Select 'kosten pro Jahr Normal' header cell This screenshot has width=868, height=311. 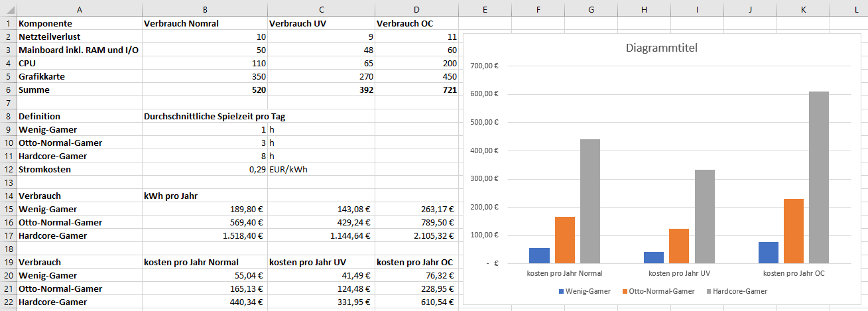point(205,262)
